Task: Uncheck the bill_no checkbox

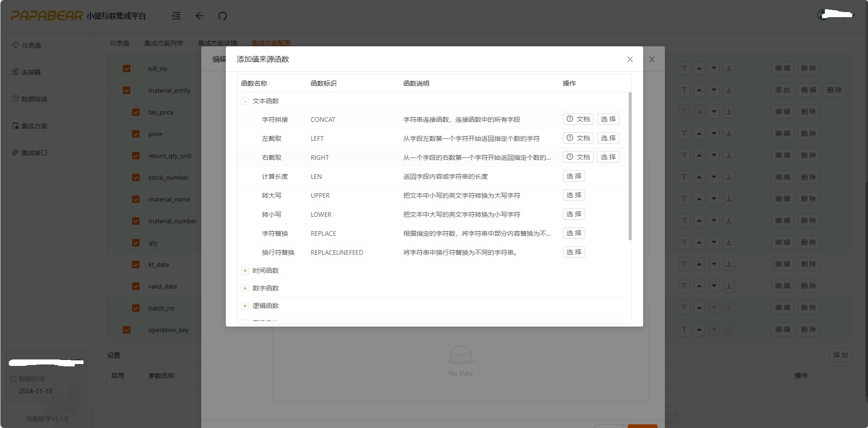Action: 127,69
